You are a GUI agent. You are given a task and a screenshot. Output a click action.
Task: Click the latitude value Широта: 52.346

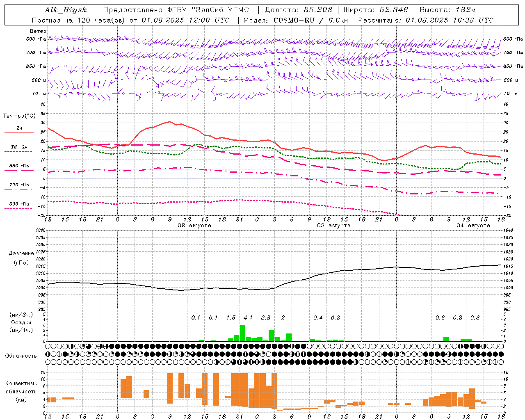click(x=376, y=10)
